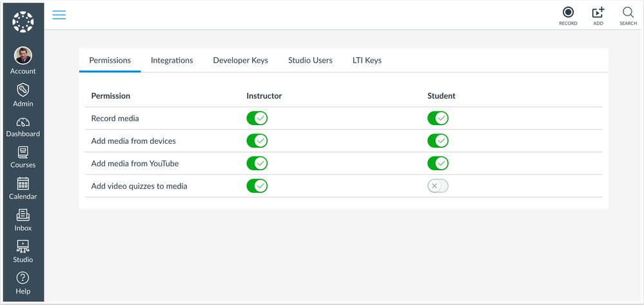Open Studio in the sidebar

click(x=23, y=251)
